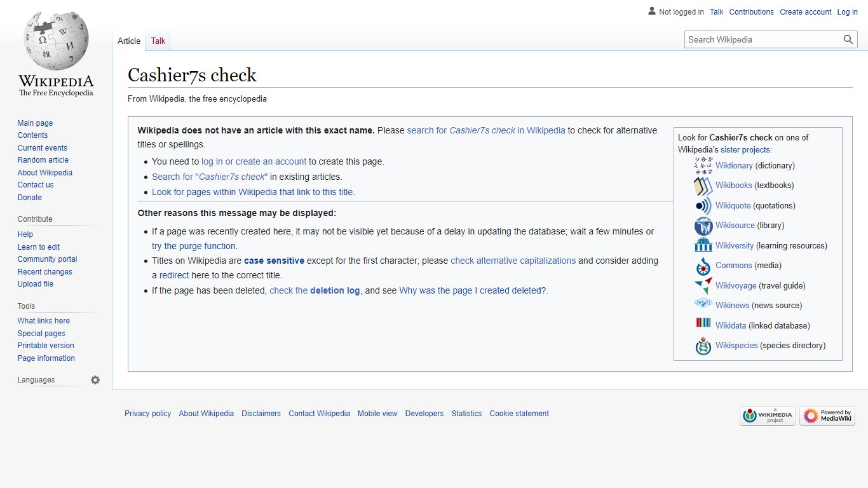Go to Main page in sidebar
868x488 pixels.
[35, 123]
